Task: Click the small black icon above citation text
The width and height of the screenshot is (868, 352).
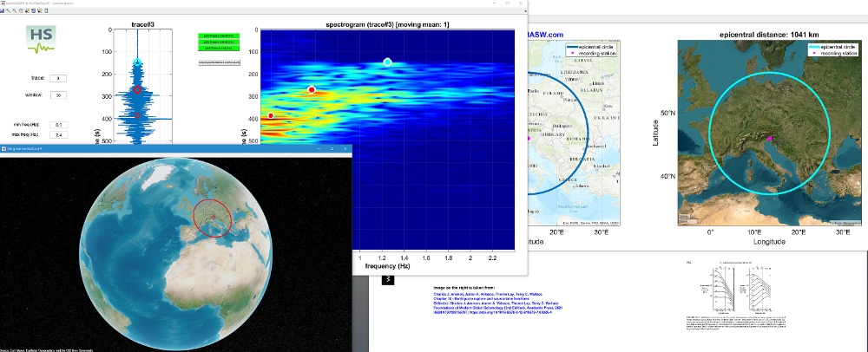Action: 388,280
